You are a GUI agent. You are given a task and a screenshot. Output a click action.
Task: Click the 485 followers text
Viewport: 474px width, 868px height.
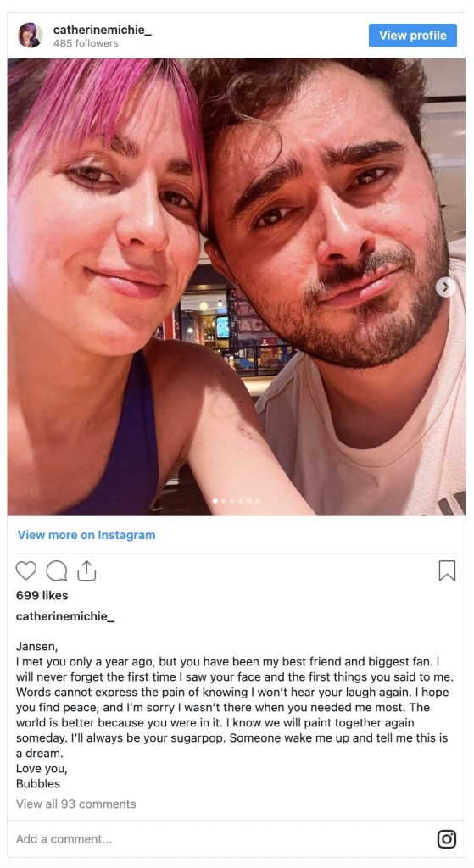click(86, 43)
